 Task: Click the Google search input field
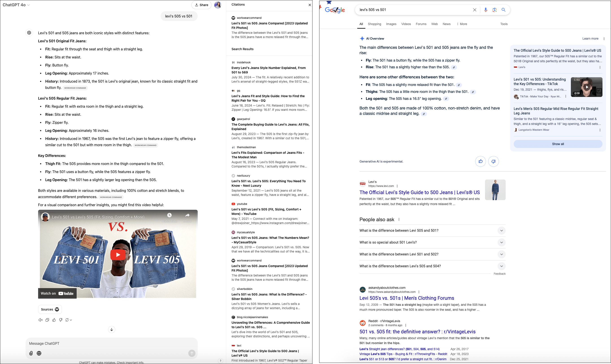(414, 10)
